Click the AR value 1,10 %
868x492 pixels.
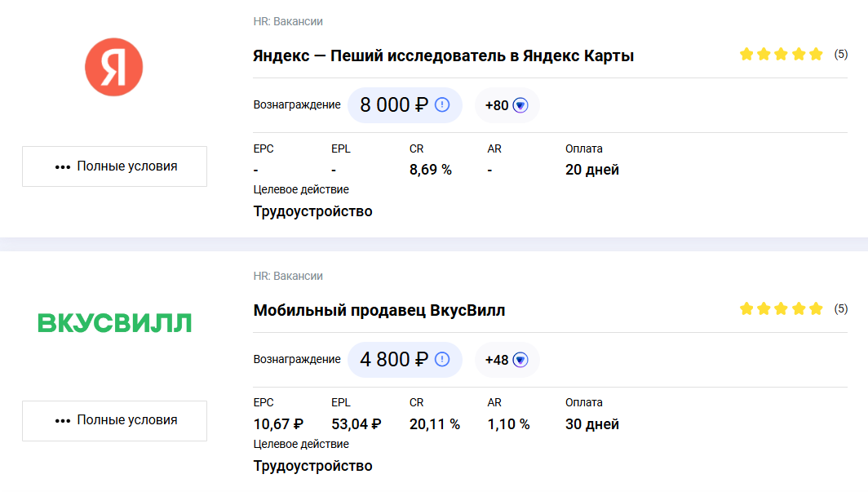point(509,424)
